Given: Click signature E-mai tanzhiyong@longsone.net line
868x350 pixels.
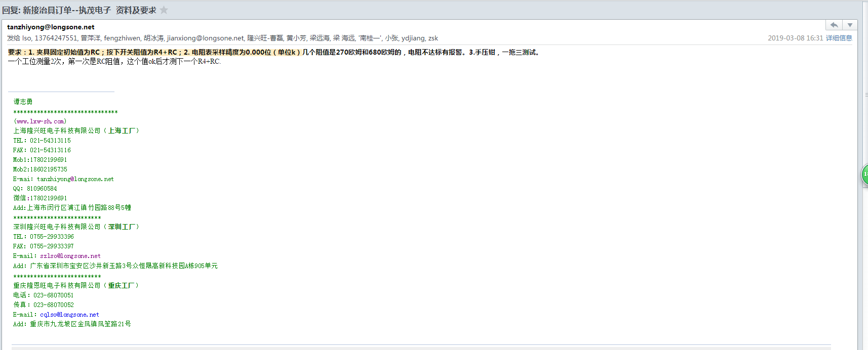Looking at the screenshot, I should 63,179.
